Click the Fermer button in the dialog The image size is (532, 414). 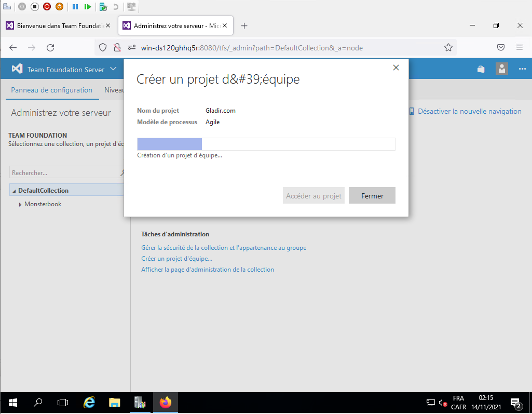coord(372,196)
